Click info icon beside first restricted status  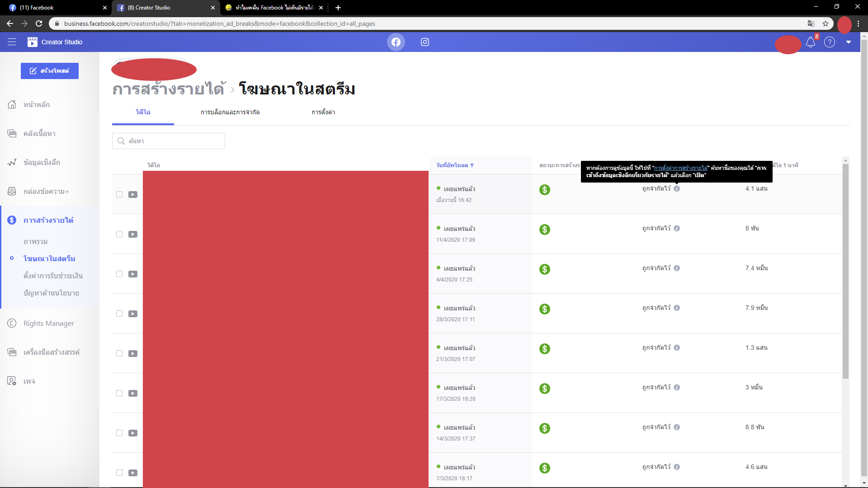pos(677,188)
